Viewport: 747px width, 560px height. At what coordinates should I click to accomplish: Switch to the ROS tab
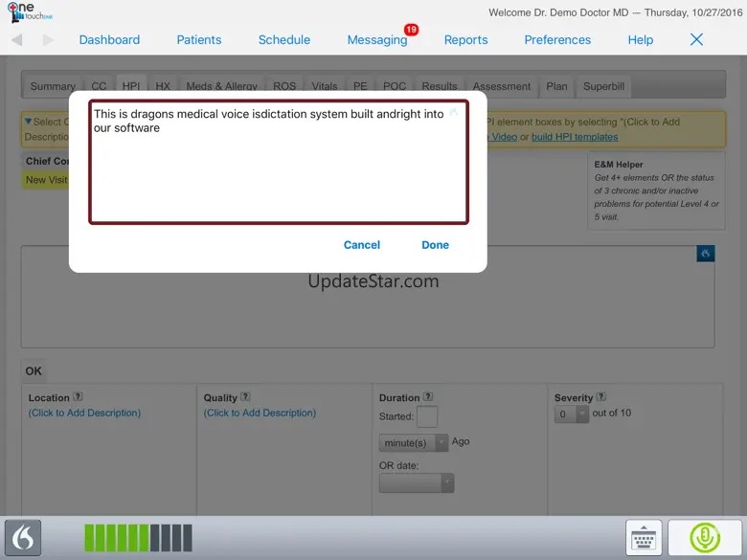284,86
